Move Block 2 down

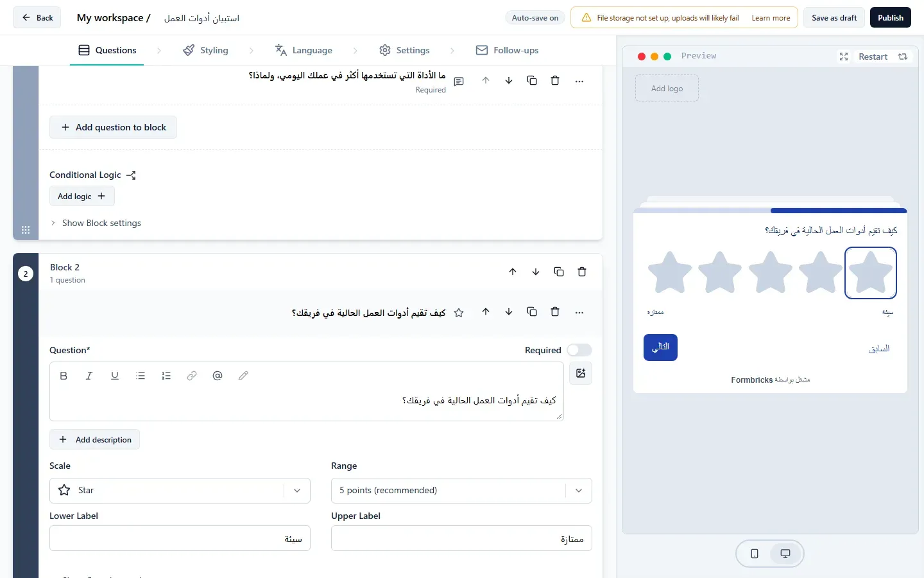536,272
